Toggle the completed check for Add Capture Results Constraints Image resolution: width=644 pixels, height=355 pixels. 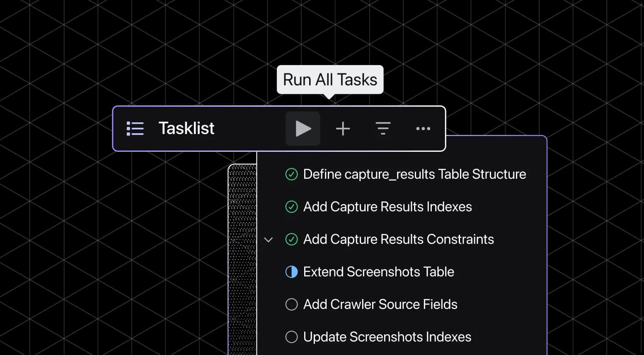[x=291, y=239]
